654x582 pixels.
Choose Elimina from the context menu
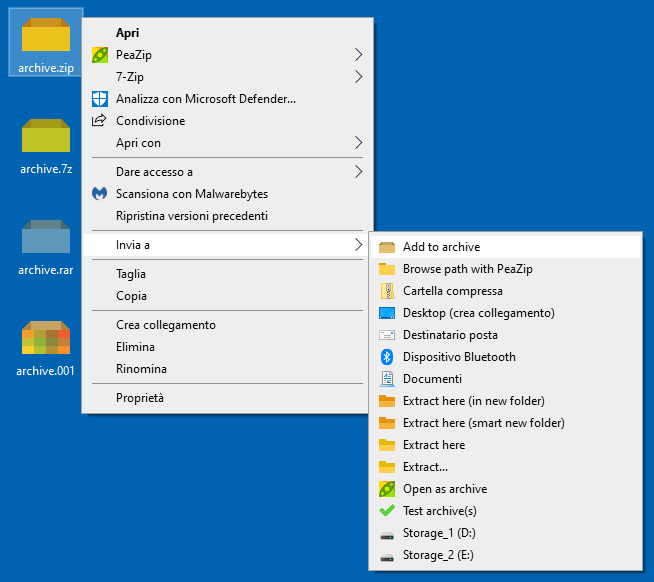click(227, 347)
